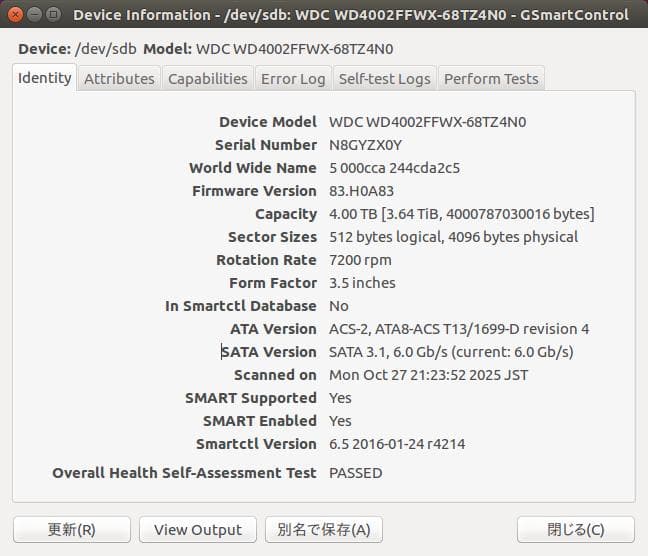The height and width of the screenshot is (556, 648).
Task: Maximize the Device Information window
Action: [53, 15]
